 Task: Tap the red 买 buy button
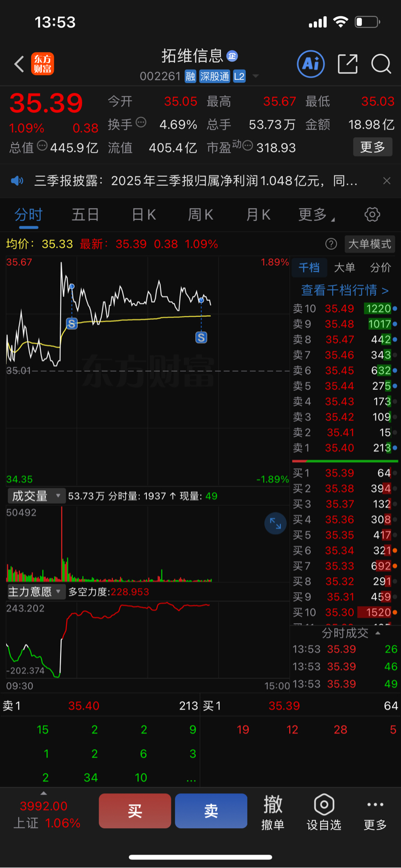[135, 811]
